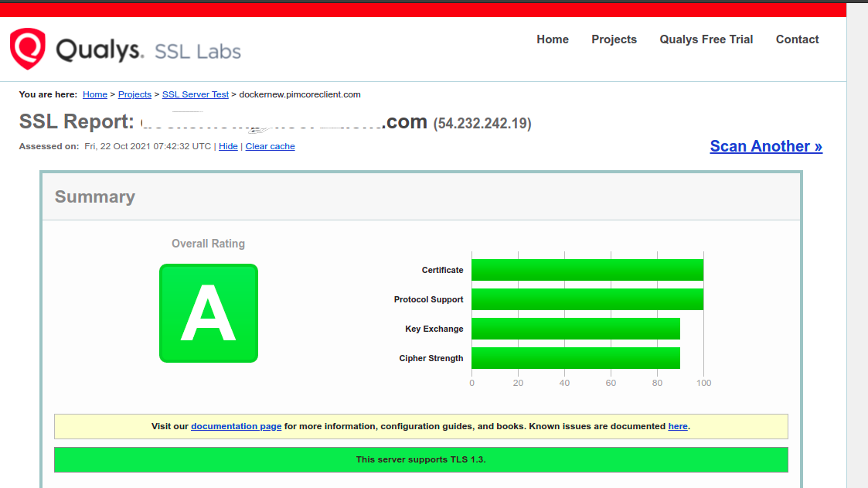Viewport: 868px width, 488px height.
Task: Open the documentation page link
Action: (x=237, y=426)
